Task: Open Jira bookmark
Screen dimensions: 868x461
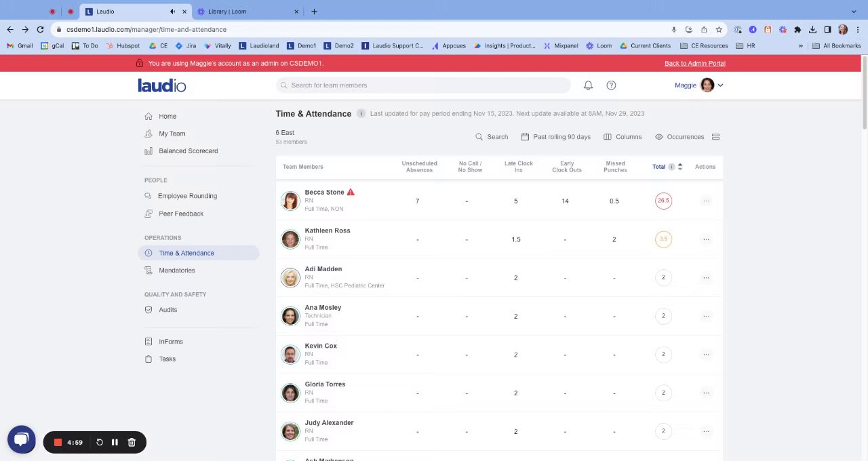Action: click(x=185, y=46)
